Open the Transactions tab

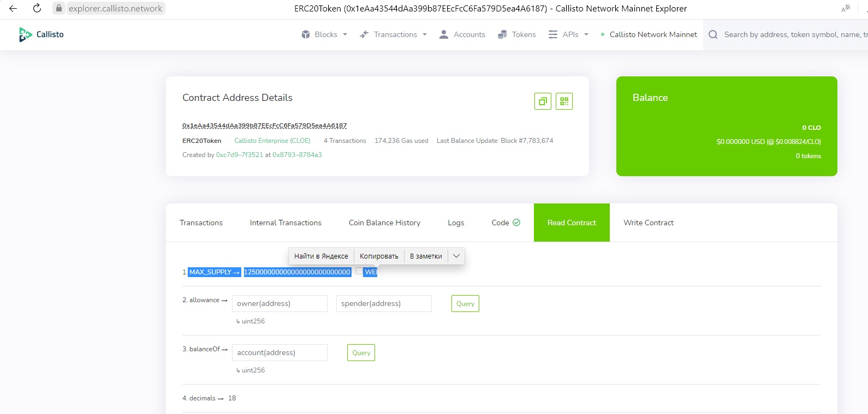tap(201, 223)
